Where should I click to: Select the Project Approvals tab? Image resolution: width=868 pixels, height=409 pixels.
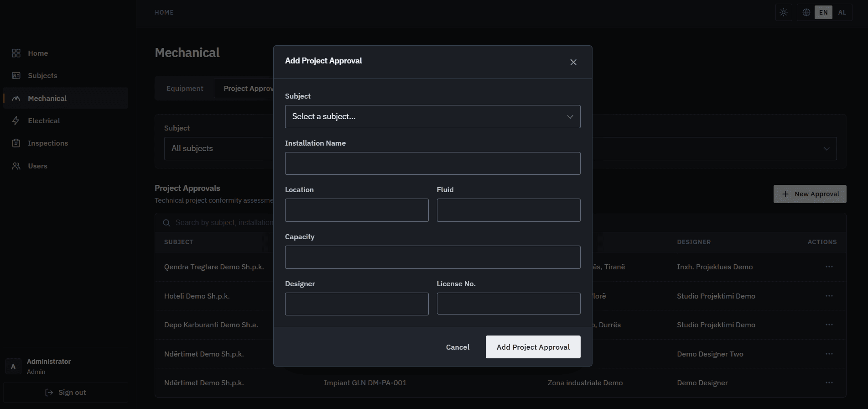[x=249, y=89]
